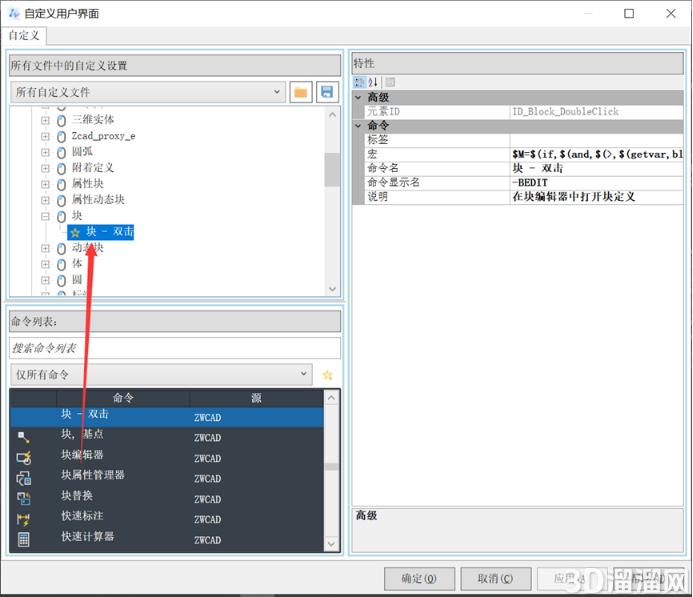Image resolution: width=693 pixels, height=597 pixels.
Task: Click the mouse icon beside 圆弧
Action: [61, 152]
